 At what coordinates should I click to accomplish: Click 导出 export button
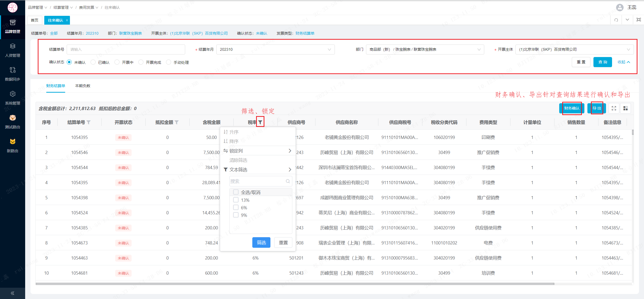click(596, 108)
